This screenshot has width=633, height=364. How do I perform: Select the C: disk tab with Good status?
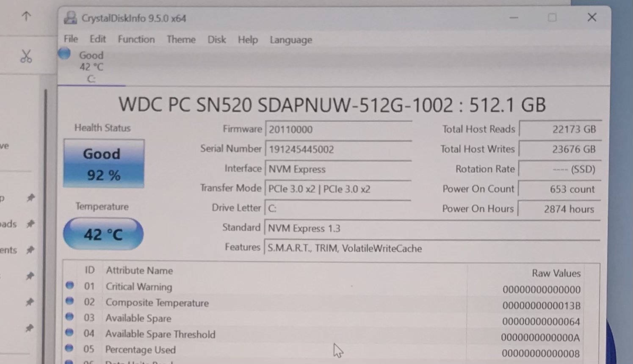pyautogui.click(x=91, y=66)
